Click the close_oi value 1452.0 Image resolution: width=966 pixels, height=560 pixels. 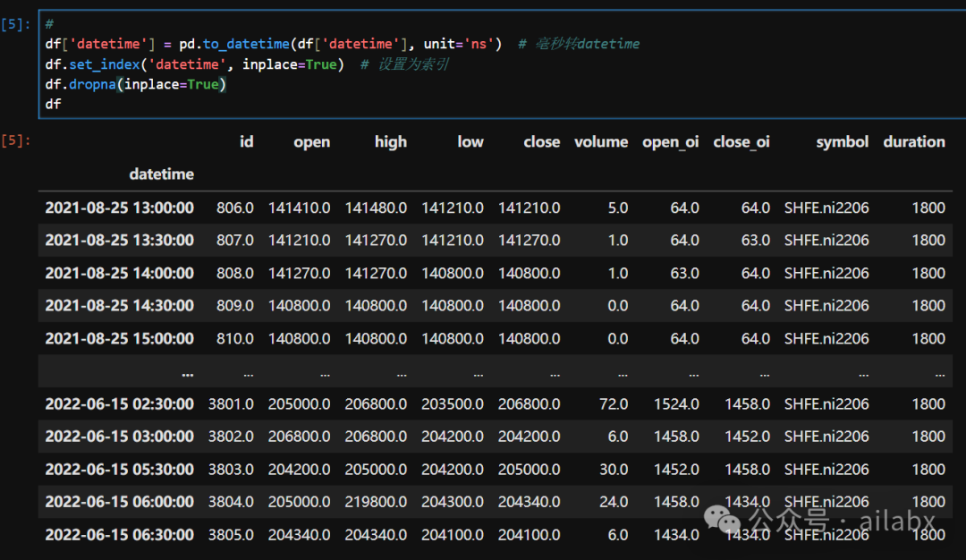(747, 437)
